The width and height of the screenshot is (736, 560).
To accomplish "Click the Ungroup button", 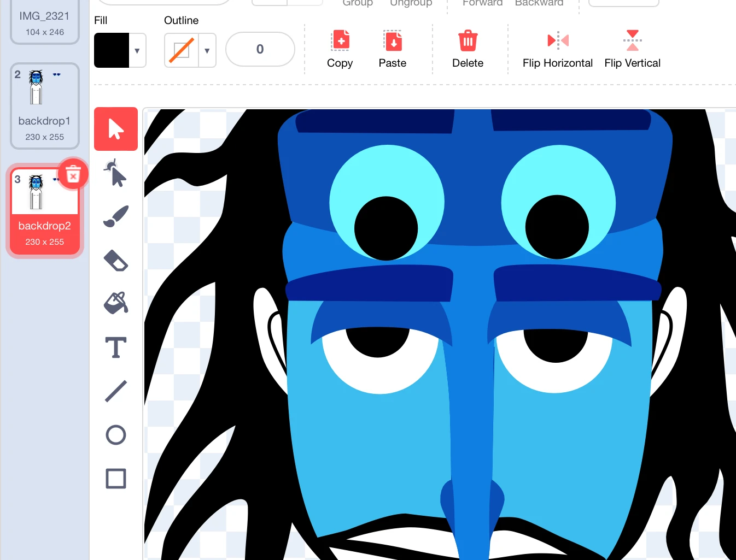I will [x=411, y=3].
